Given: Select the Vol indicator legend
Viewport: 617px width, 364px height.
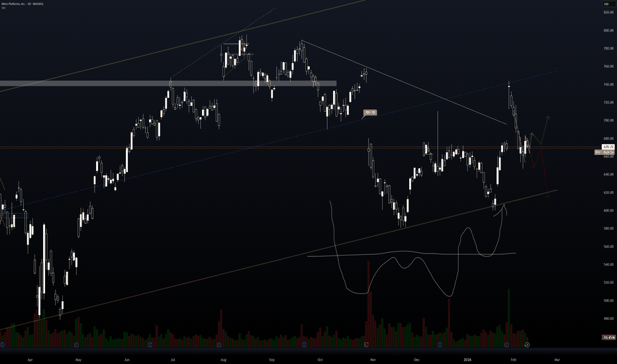Looking at the screenshot, I should [3, 7].
